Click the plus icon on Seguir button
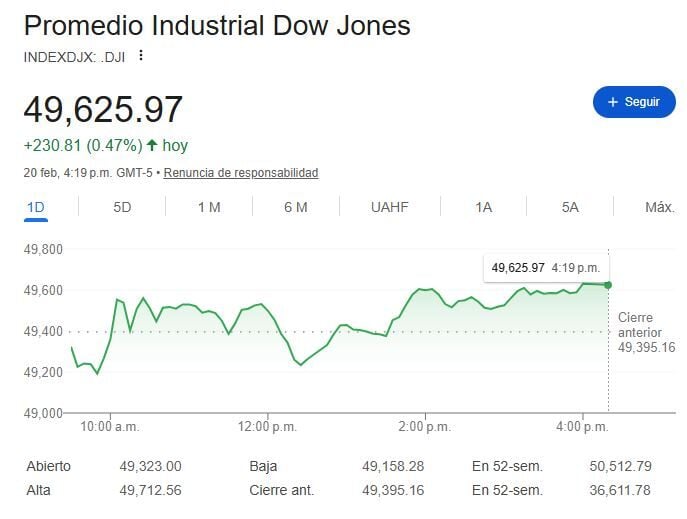 tap(612, 102)
